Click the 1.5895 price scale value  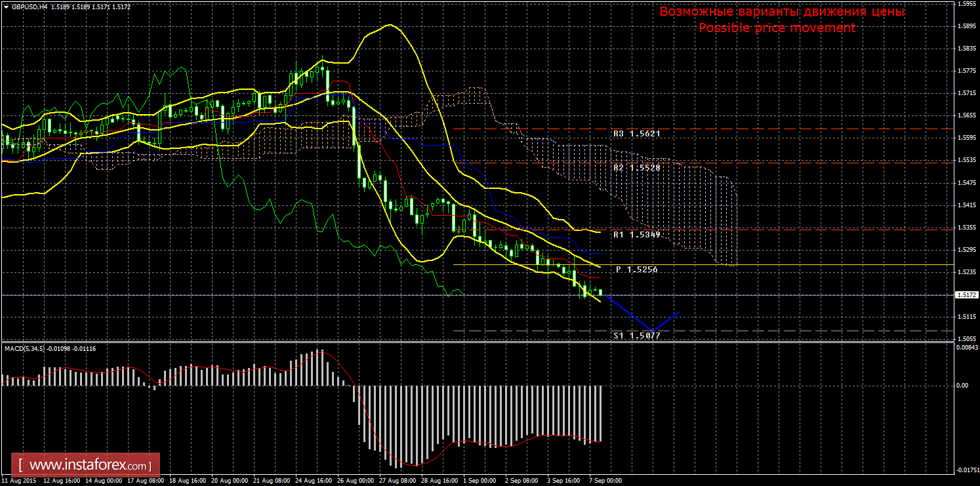pos(967,26)
